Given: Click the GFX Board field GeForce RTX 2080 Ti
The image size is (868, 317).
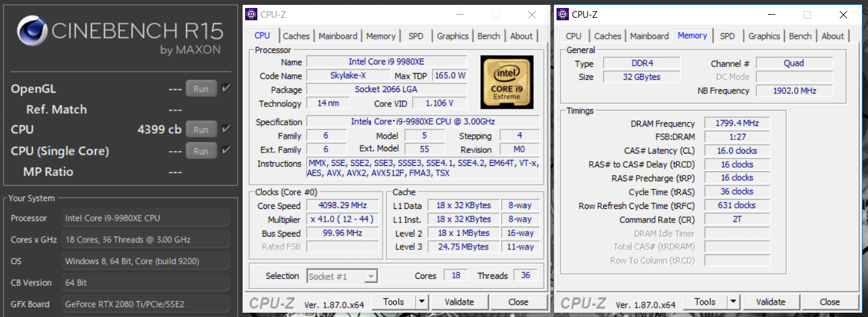Looking at the screenshot, I should (146, 304).
